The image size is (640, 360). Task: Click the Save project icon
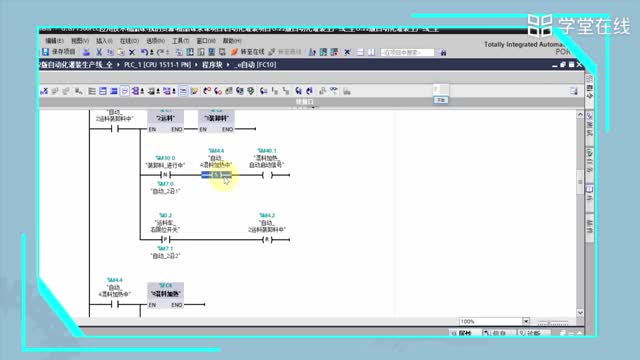click(x=46, y=52)
